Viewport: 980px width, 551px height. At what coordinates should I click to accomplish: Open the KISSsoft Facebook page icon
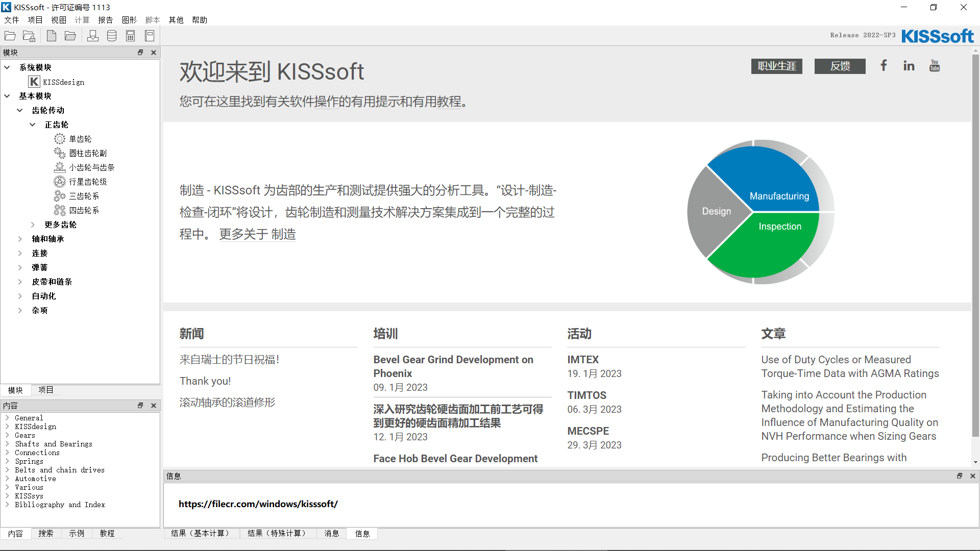click(884, 65)
